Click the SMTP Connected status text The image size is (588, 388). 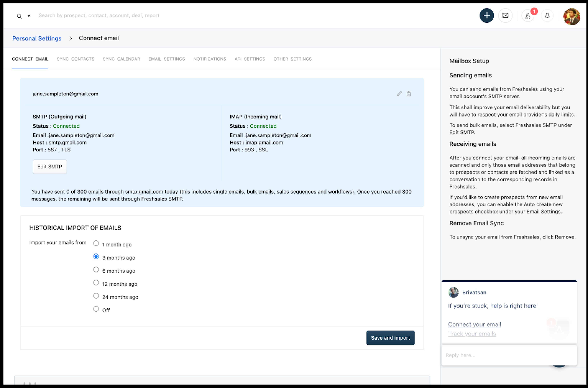66,126
